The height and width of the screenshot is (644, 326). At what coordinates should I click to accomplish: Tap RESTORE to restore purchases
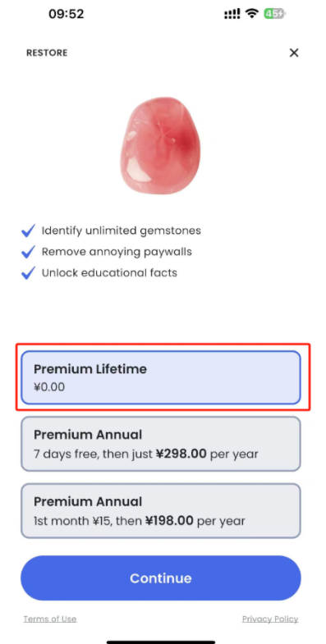tap(47, 53)
